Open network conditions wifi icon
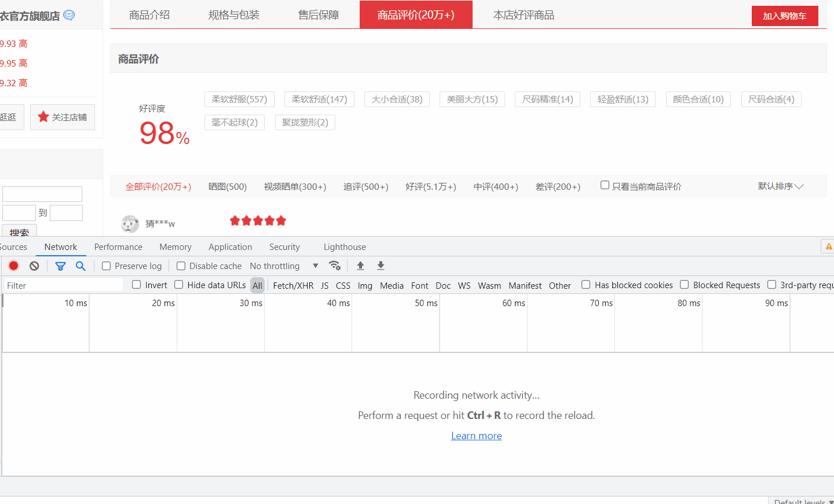834x504 pixels. point(334,266)
